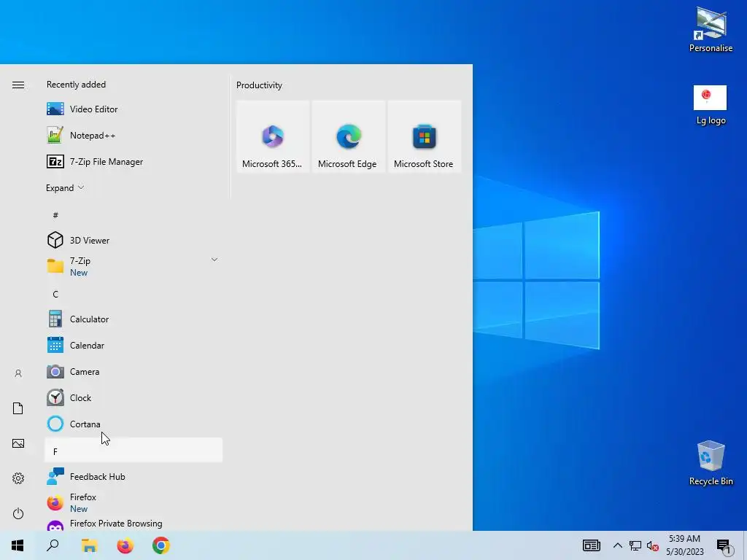The width and height of the screenshot is (747, 560).
Task: Open the Calendar app
Action: pos(133,345)
